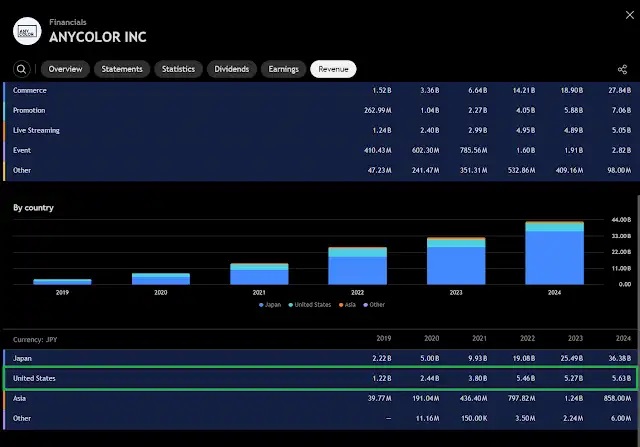Select the Earnings tab
The width and height of the screenshot is (640, 447).
(x=284, y=69)
